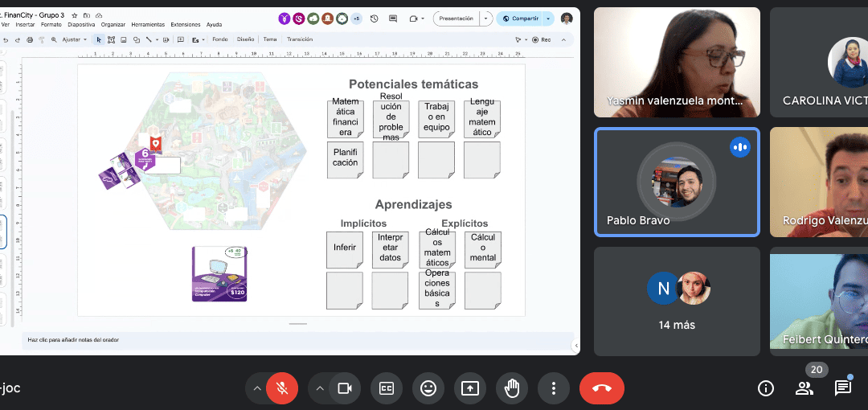Show the +5 additional collaborators
Image resolution: width=868 pixels, height=410 pixels.
356,18
